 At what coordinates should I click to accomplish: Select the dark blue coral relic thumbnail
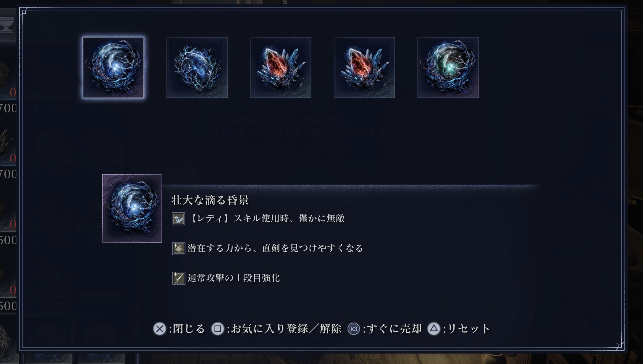click(197, 68)
